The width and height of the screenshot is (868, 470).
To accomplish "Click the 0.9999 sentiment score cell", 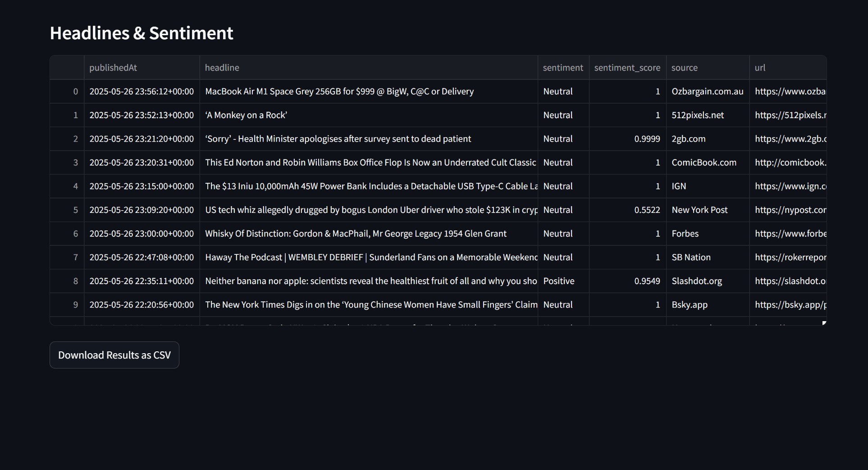I will coord(627,139).
